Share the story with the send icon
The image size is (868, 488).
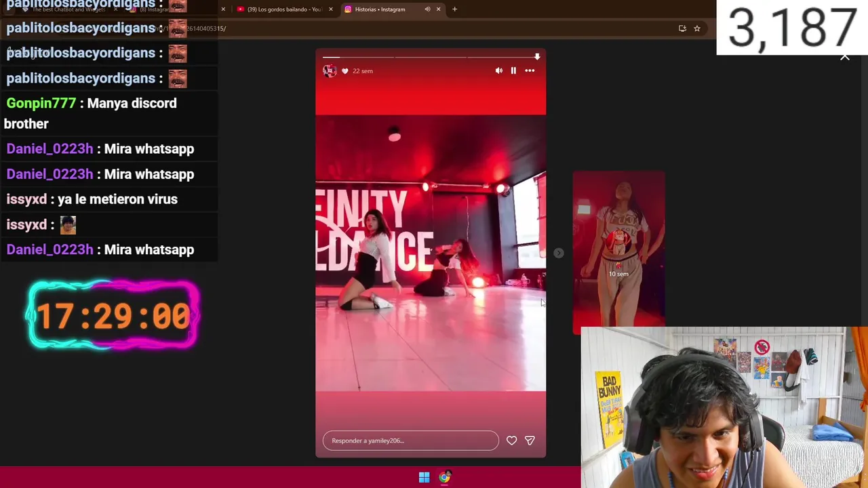(x=530, y=441)
